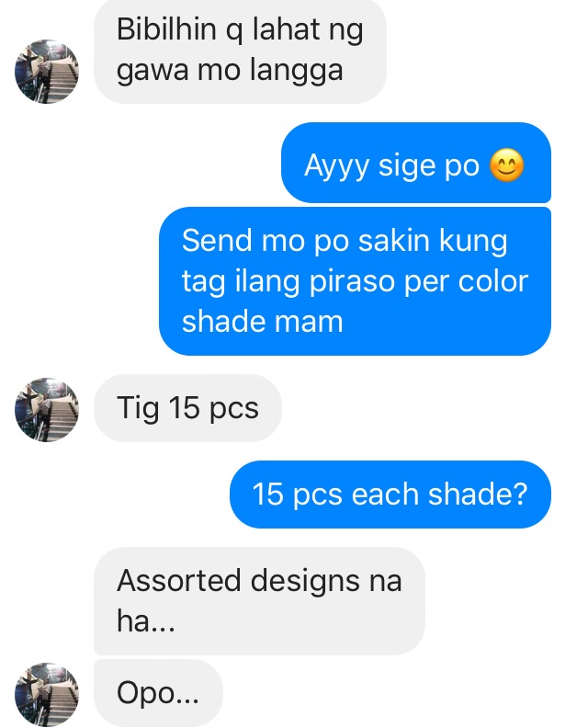Select the 'Bibilhin q lahat ng' message bubble
The image size is (588, 728).
click(x=240, y=51)
